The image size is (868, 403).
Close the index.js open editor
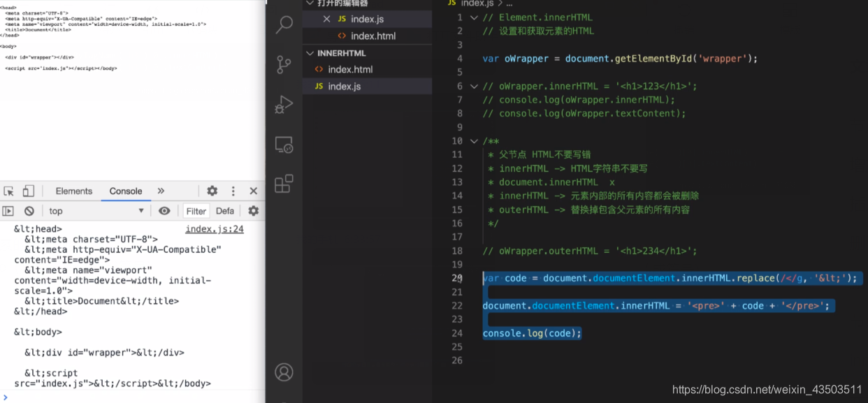pyautogui.click(x=326, y=19)
